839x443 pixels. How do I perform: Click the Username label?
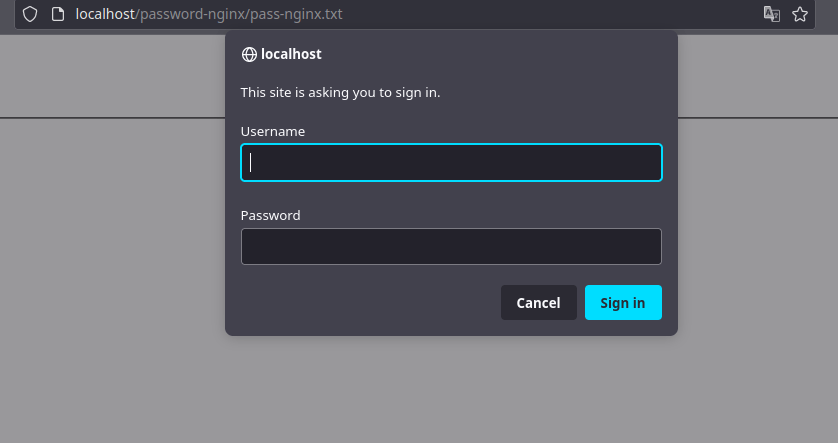click(x=273, y=131)
